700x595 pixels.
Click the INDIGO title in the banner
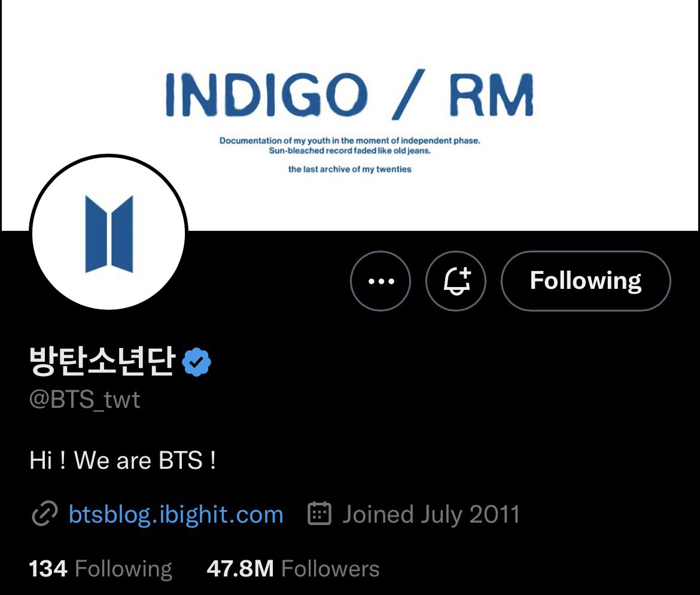pyautogui.click(x=266, y=94)
